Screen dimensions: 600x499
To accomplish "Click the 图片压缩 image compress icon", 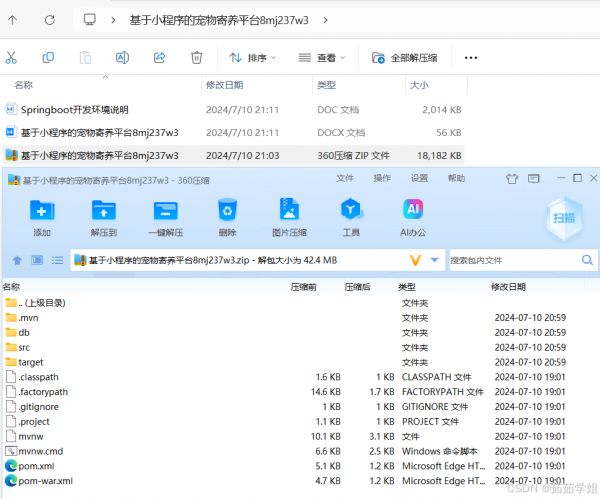I will [x=289, y=217].
